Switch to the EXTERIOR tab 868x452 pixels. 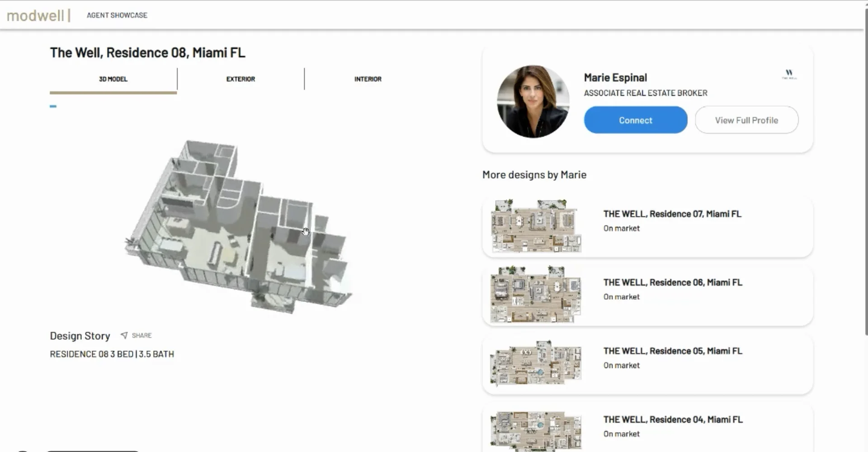tap(241, 79)
